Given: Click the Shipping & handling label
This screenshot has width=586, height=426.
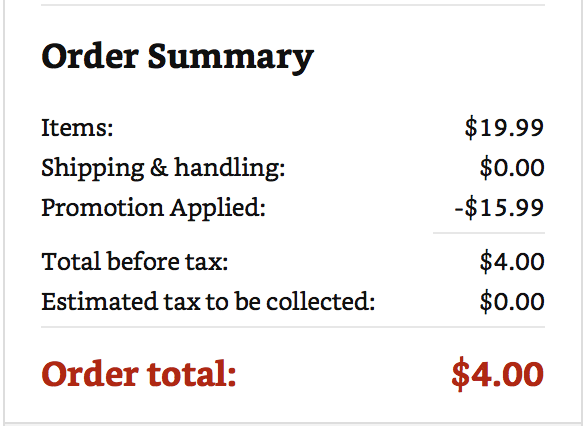Looking at the screenshot, I should (163, 168).
